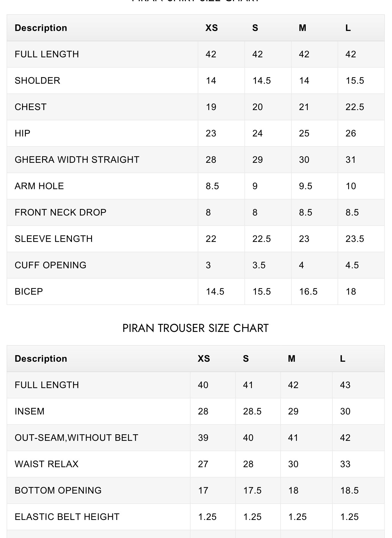Select the CUFF OPENING row label
392x538 pixels.
50,265
